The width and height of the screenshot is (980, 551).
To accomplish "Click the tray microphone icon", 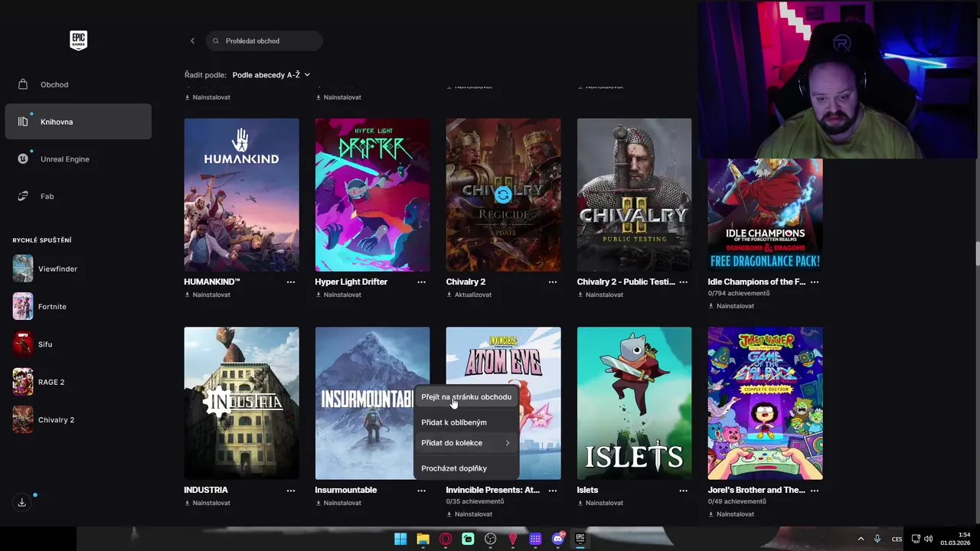I will click(x=877, y=539).
